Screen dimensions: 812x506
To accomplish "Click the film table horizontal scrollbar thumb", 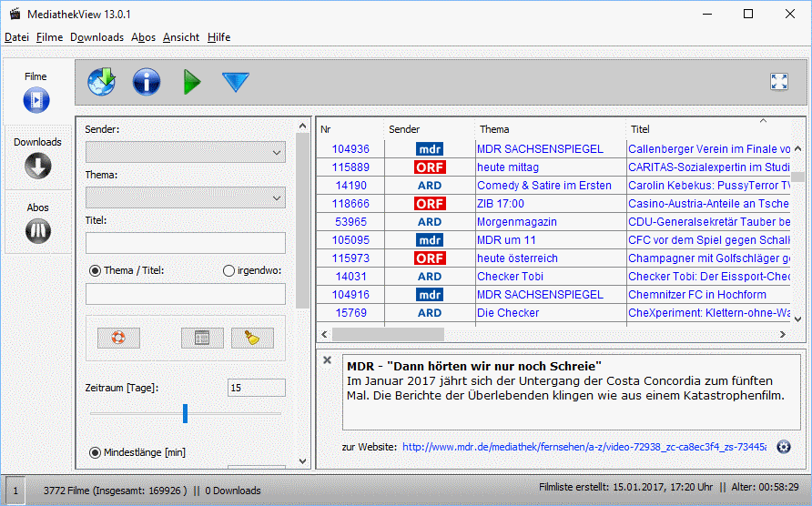I will click(388, 335).
